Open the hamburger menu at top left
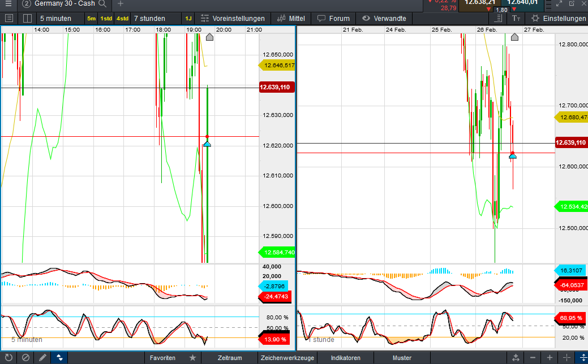Screen dimensions: 588x364 coord(8,4)
